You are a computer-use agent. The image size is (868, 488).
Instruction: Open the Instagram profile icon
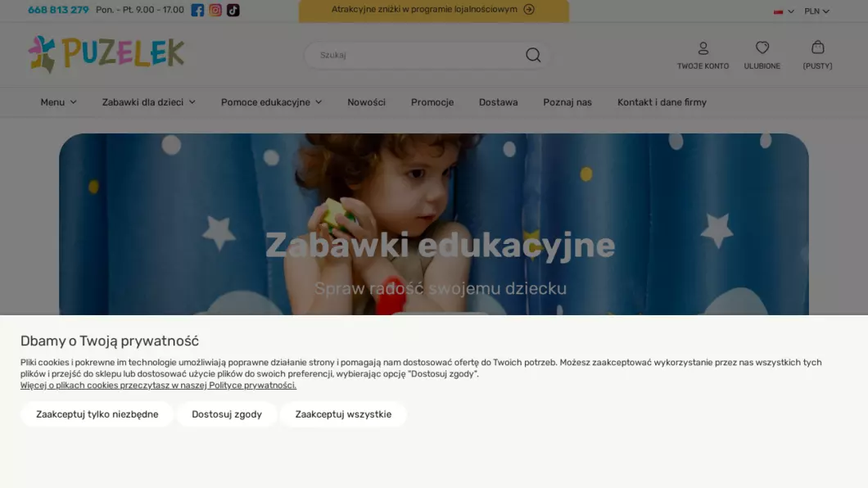coord(215,10)
